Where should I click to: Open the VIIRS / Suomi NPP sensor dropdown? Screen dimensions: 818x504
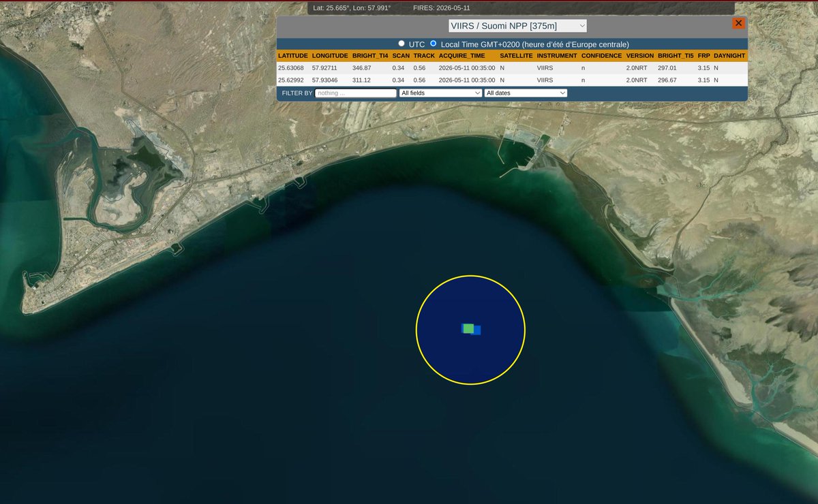(x=518, y=26)
